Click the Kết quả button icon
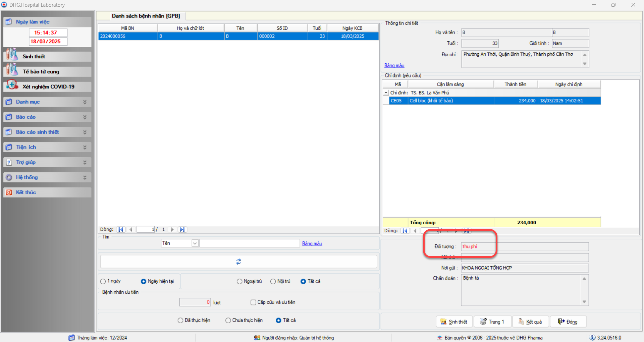Image resolution: width=644 pixels, height=342 pixels. click(521, 322)
